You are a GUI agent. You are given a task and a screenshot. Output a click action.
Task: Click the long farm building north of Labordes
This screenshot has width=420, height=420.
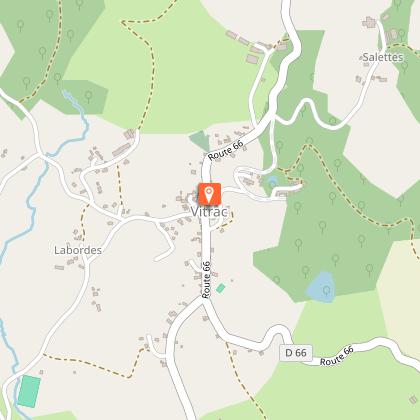click(121, 150)
